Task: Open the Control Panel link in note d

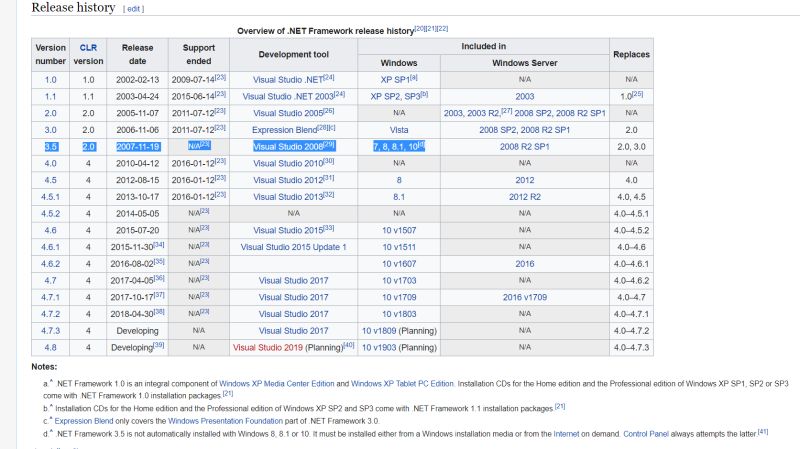Action: 646,434
